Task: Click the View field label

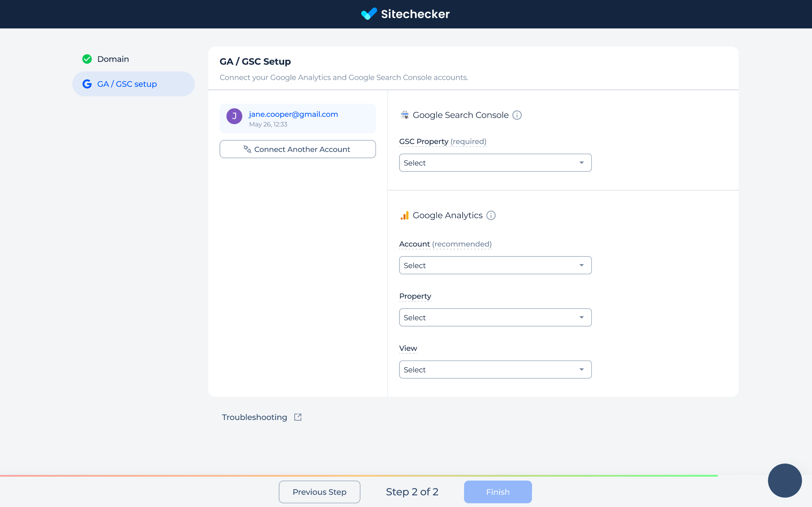Action: click(408, 348)
